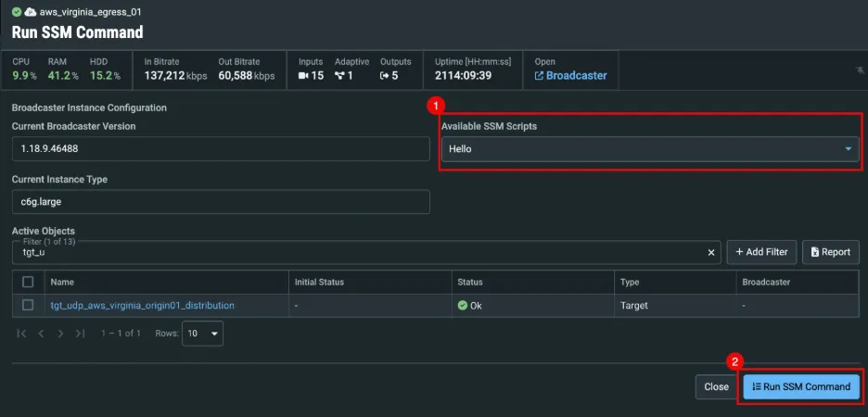
Task: Click the Out Bitrate 60,588 value
Action: click(x=247, y=76)
